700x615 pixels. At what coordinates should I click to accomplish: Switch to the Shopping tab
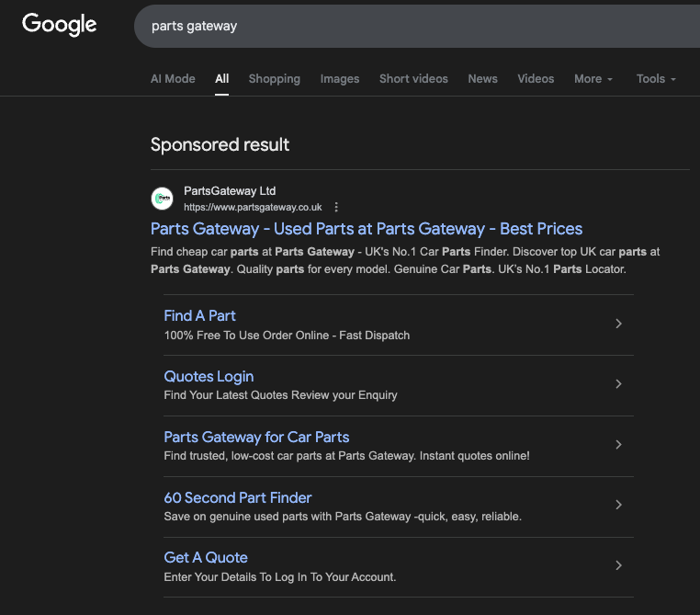click(275, 79)
